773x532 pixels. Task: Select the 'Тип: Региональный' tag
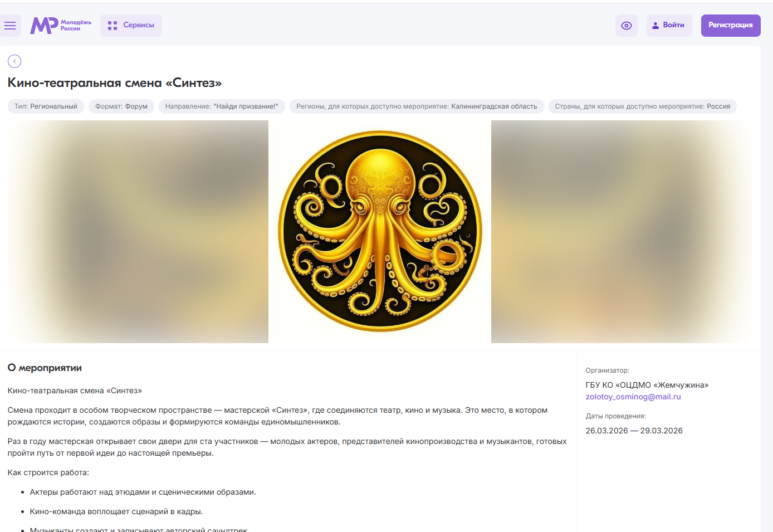[46, 106]
